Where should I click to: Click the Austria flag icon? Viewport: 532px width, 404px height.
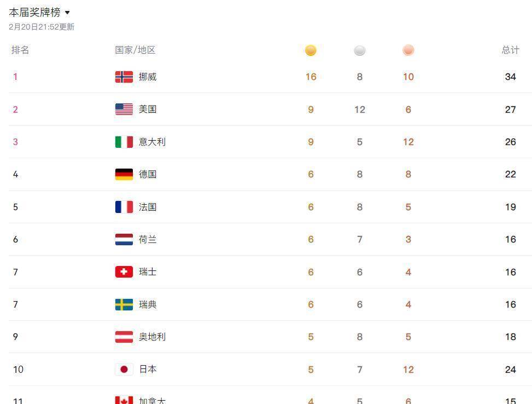(124, 337)
